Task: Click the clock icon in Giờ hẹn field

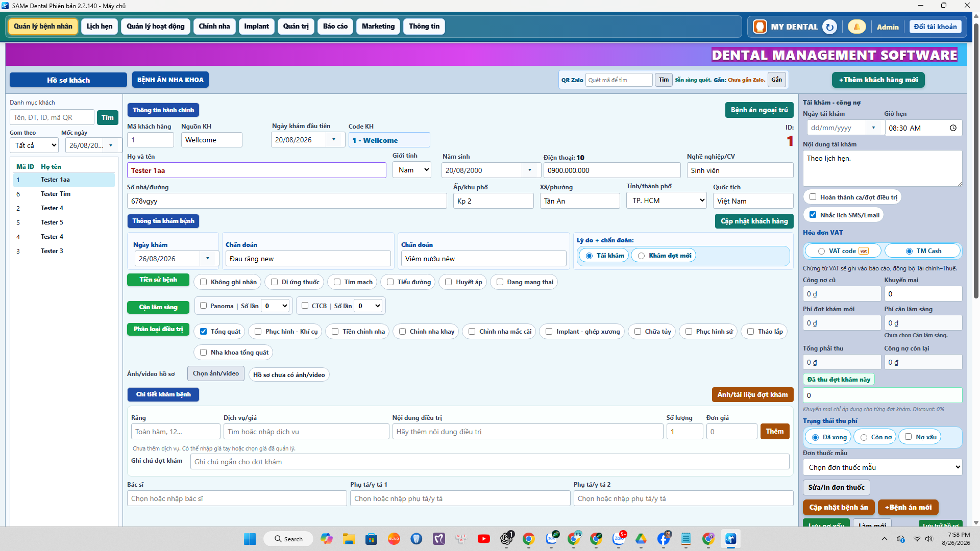Action: click(x=953, y=128)
